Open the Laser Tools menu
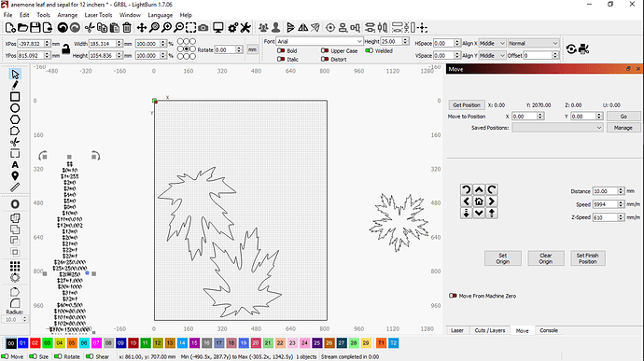644x361 pixels. pyautogui.click(x=98, y=15)
